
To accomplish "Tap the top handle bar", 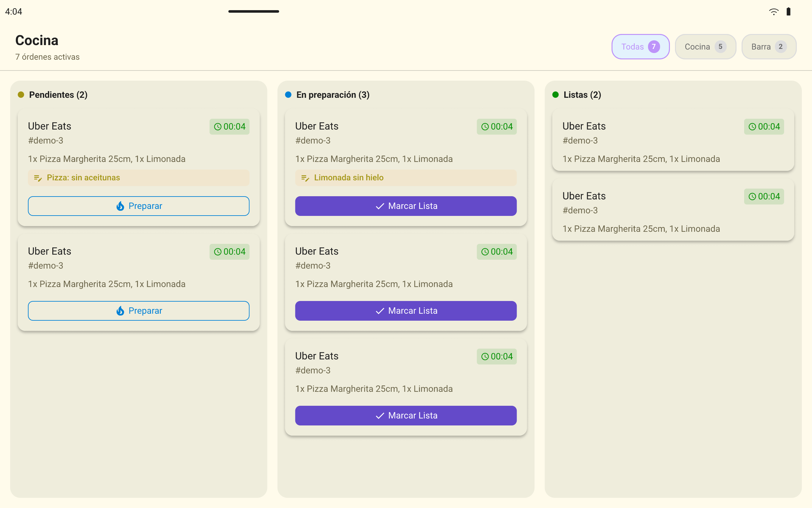I will pos(254,11).
